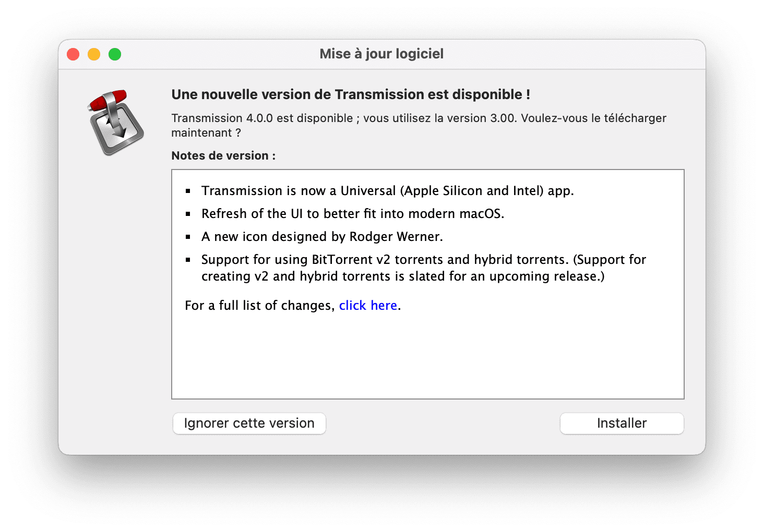
Task: Select the Notes de version heading
Action: coord(223,155)
